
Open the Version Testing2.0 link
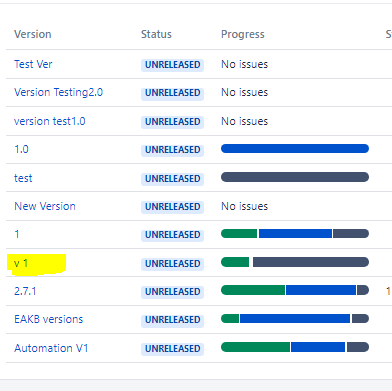pyautogui.click(x=58, y=92)
